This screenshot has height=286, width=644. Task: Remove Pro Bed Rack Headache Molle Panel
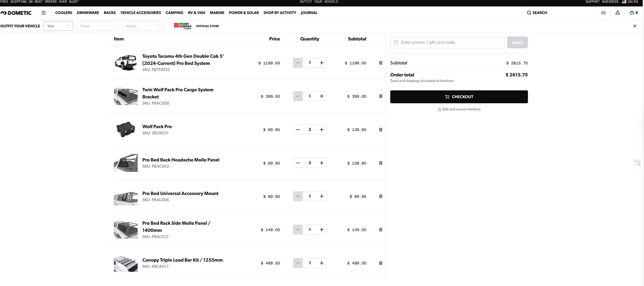click(x=381, y=163)
